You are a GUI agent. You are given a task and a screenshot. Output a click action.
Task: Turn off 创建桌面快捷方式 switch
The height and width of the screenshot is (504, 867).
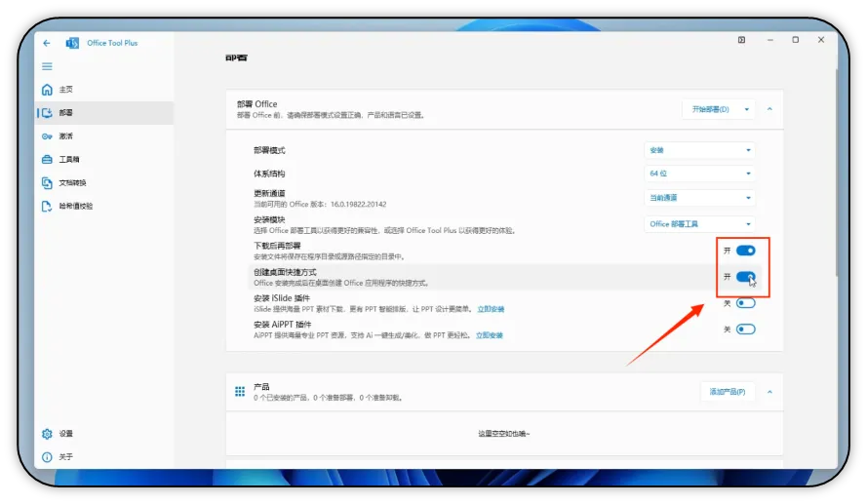click(x=745, y=277)
